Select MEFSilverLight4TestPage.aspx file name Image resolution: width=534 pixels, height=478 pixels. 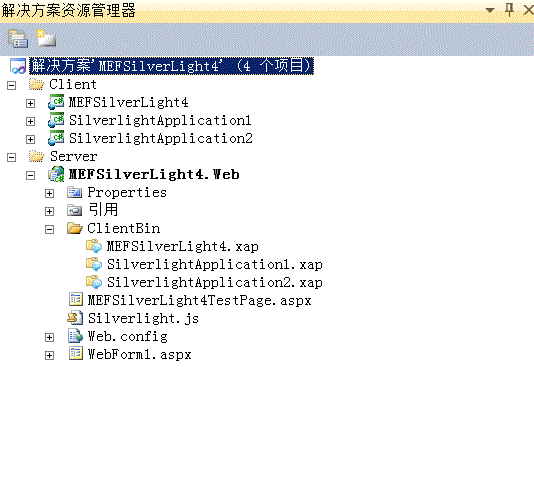(x=200, y=301)
